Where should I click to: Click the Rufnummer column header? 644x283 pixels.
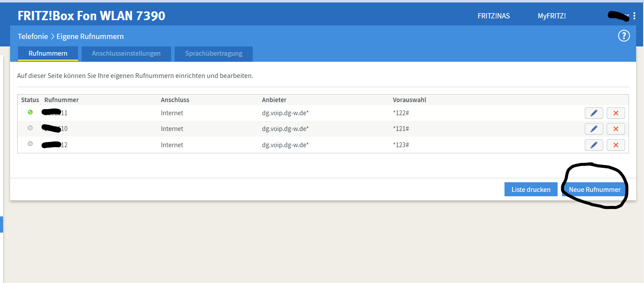pyautogui.click(x=61, y=100)
